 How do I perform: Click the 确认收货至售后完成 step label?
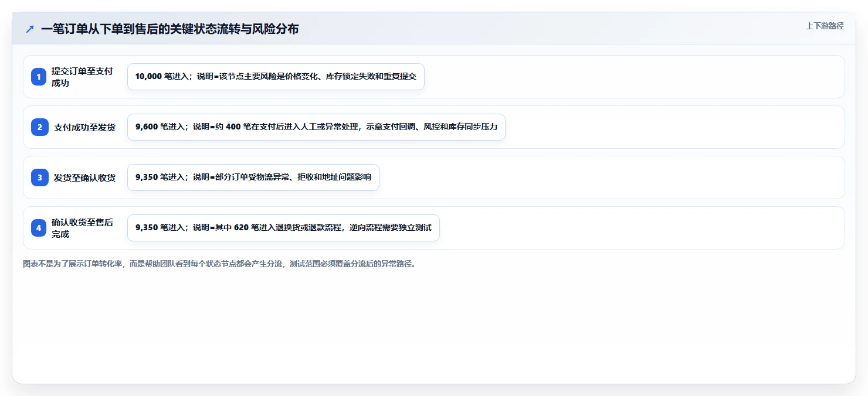click(82, 228)
